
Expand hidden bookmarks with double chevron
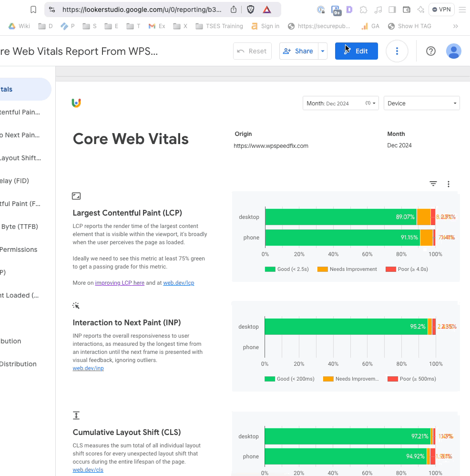click(x=455, y=26)
